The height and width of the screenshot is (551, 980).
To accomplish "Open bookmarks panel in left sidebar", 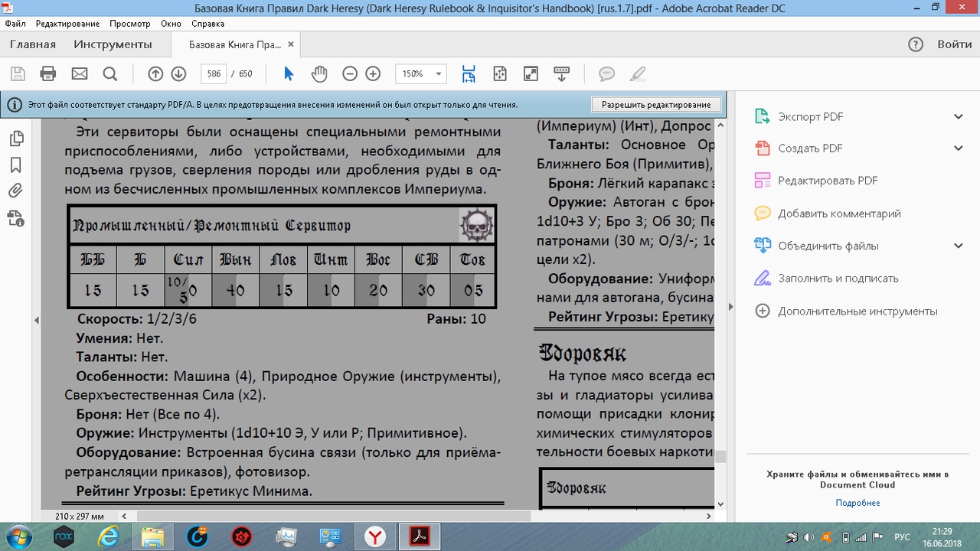I will (x=15, y=165).
